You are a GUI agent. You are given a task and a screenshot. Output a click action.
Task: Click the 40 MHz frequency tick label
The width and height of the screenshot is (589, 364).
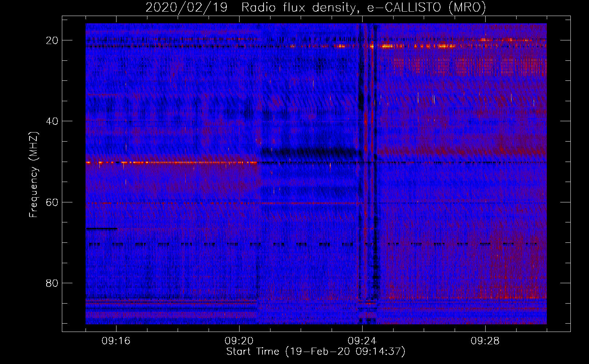[52, 121]
